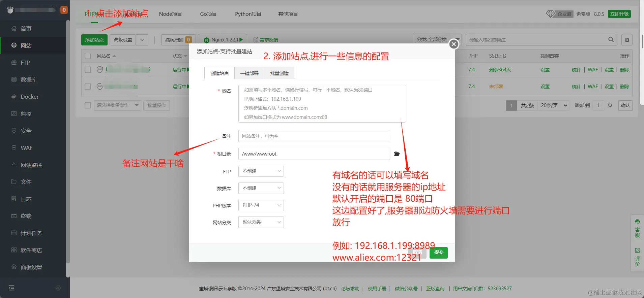Click the Nginx 1.22.1 button
Screen dimensions: 644x298
[223, 40]
